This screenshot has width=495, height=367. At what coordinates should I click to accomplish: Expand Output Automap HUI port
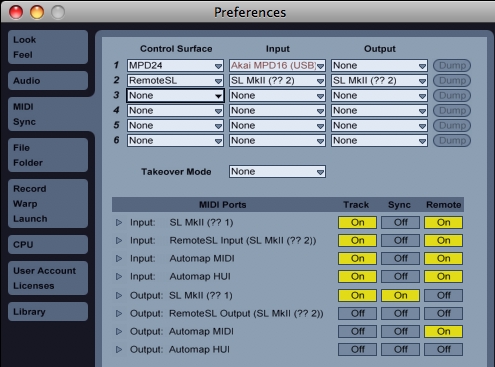tap(119, 349)
